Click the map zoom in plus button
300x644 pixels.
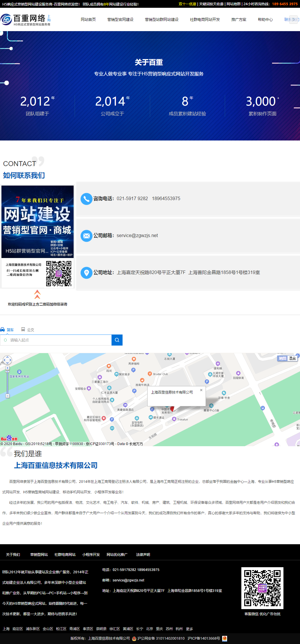8,368
